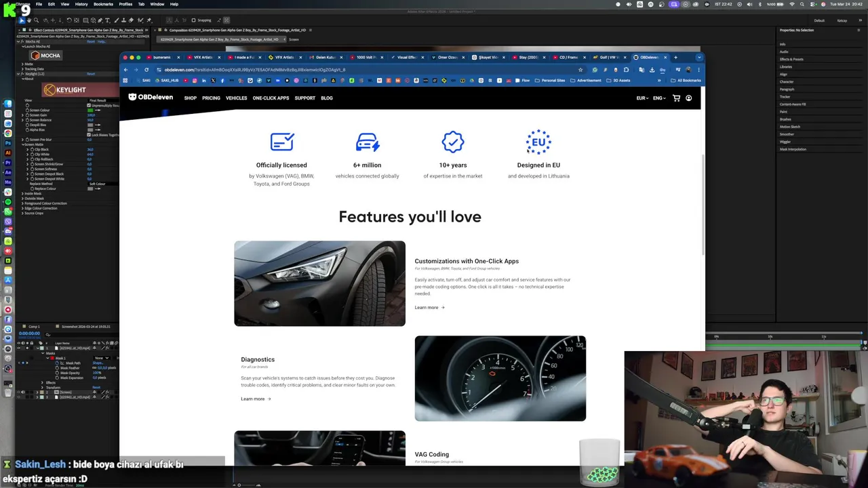The image size is (868, 488).
Task: Toggle visibility eye of layer 3
Action: [x=18, y=397]
